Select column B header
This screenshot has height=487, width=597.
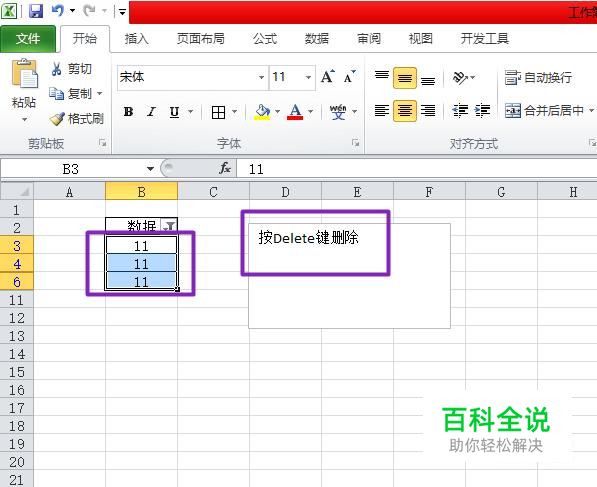point(141,192)
